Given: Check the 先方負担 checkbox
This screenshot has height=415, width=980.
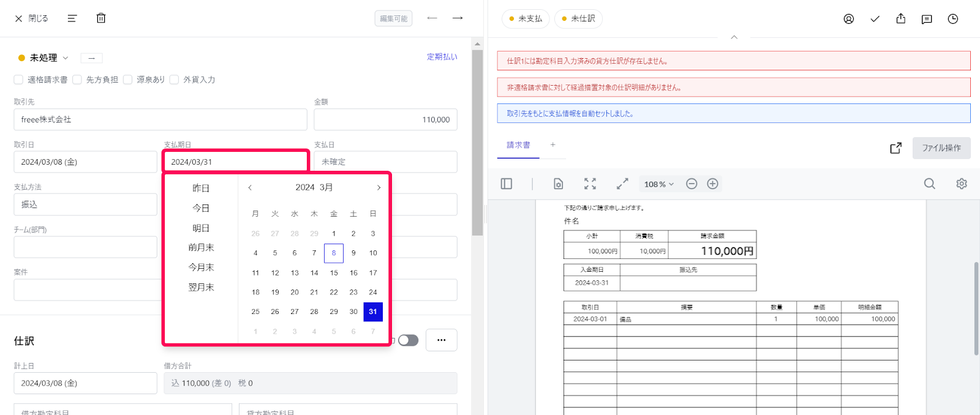Looking at the screenshot, I should 77,80.
